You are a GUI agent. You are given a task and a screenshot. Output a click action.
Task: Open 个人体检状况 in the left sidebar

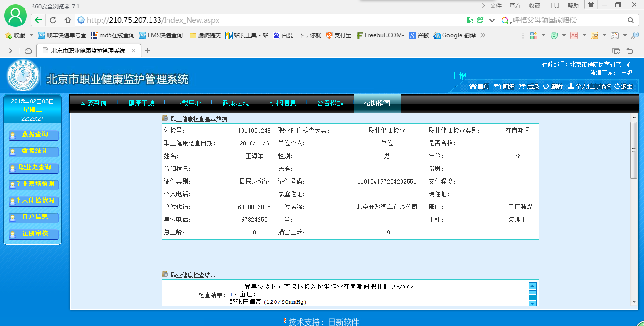33,201
